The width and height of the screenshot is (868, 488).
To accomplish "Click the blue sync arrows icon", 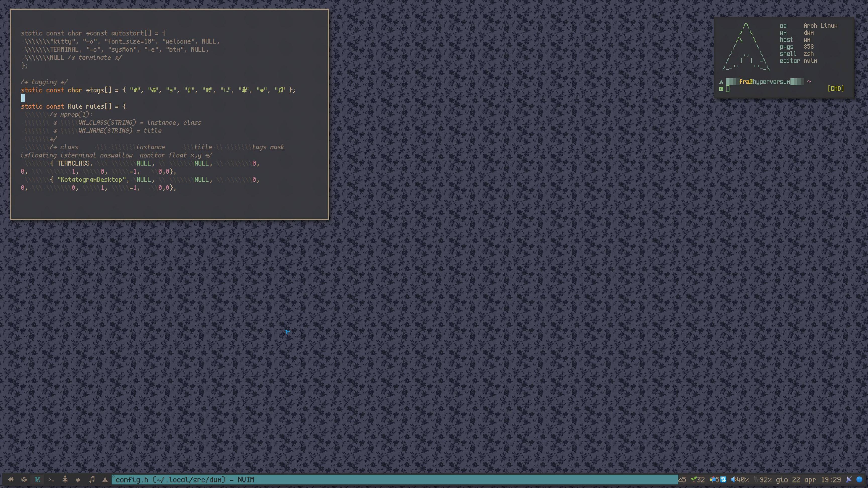I will tap(723, 479).
